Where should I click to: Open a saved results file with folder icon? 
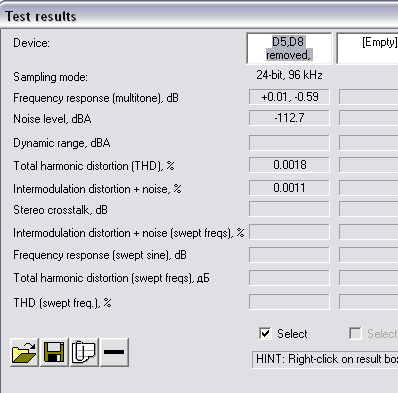pyautogui.click(x=24, y=352)
